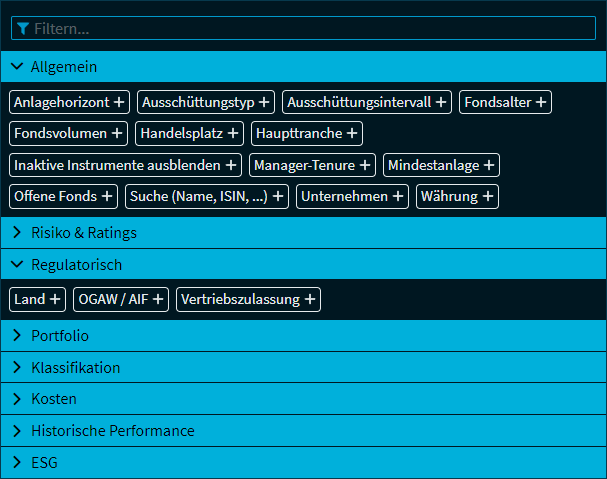The image size is (607, 479).
Task: Expand the ESG section
Action: click(x=17, y=463)
